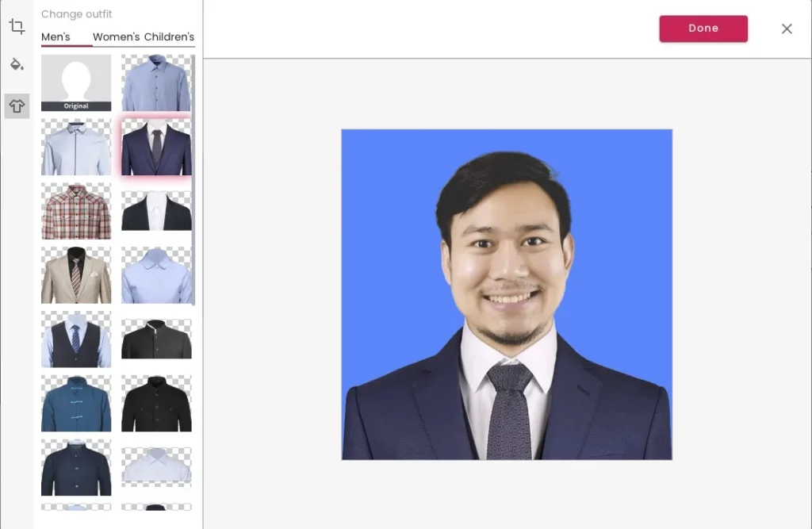Pick the black mandarin collar jacket
812x529 pixels.
pos(156,339)
